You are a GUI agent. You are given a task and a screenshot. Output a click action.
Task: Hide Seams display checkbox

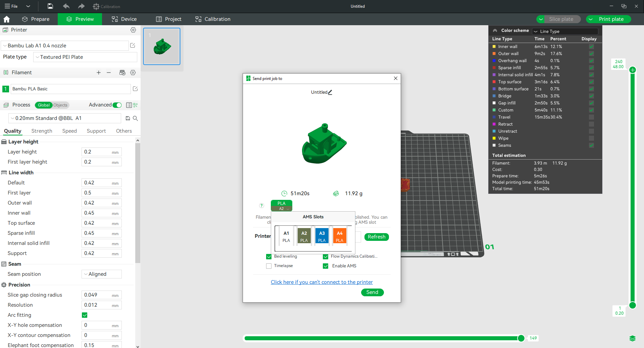coord(591,145)
